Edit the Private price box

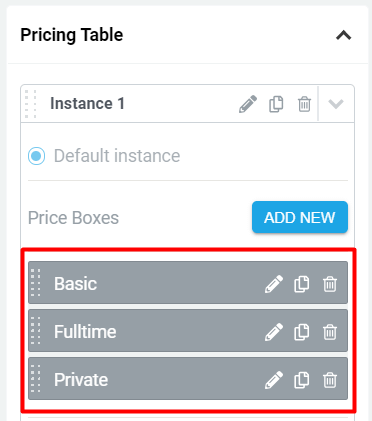pos(274,380)
